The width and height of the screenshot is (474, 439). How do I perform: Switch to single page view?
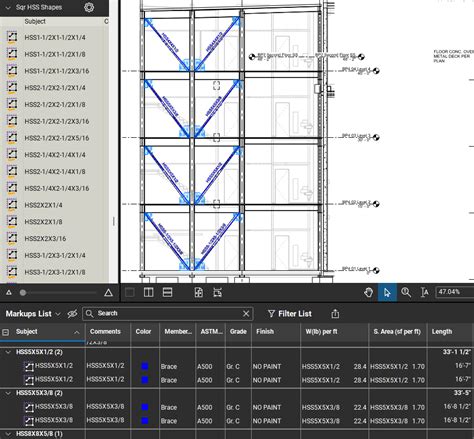pos(130,292)
